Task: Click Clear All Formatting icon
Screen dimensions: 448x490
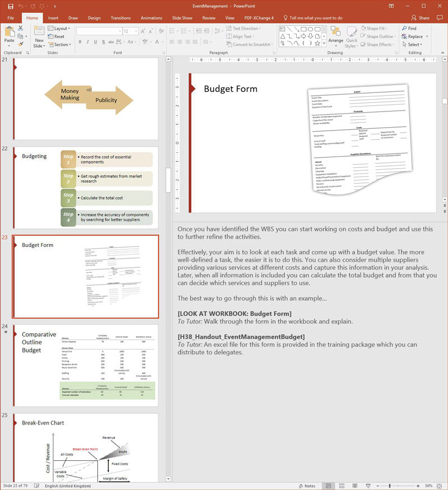Action: pos(161,31)
